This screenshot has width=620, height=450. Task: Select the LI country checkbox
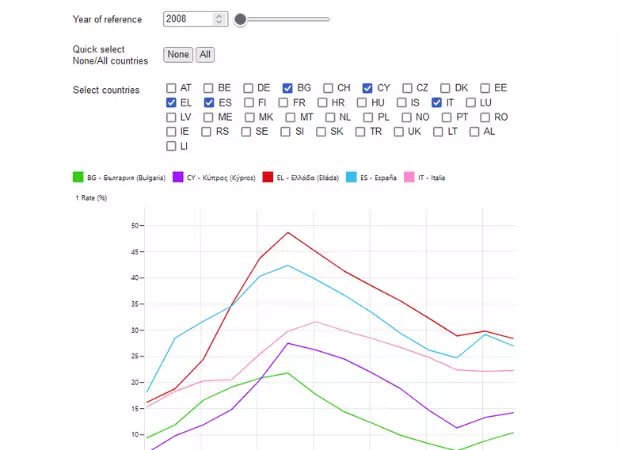pyautogui.click(x=172, y=146)
